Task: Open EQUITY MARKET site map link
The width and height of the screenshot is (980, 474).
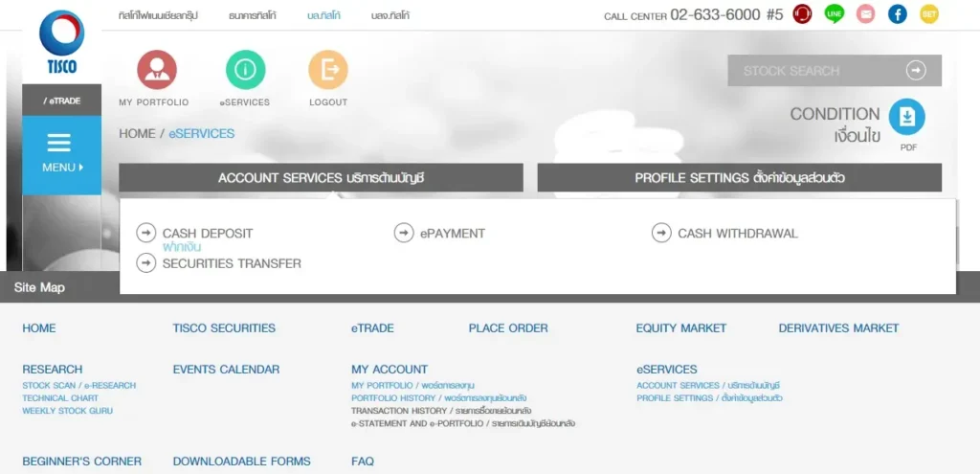Action: (x=681, y=327)
